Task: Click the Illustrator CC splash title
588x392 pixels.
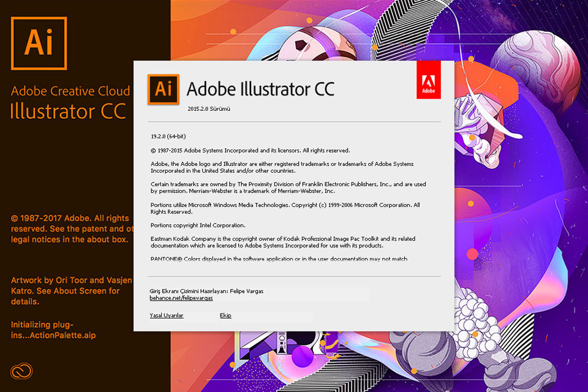Action: [68, 111]
